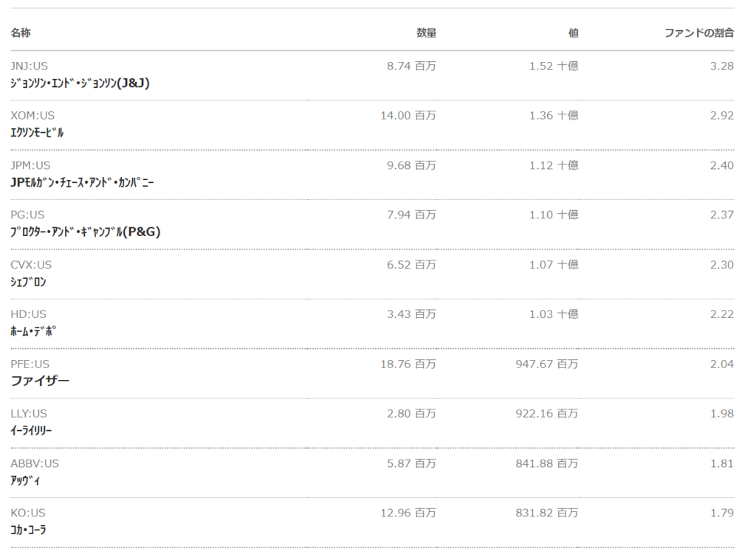The height and width of the screenshot is (557, 756).
Task: Click the JNJ:US ticker link
Action: point(29,66)
